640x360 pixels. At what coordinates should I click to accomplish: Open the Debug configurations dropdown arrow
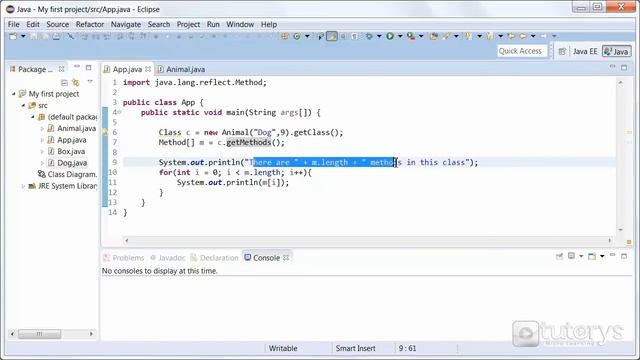(x=379, y=36)
